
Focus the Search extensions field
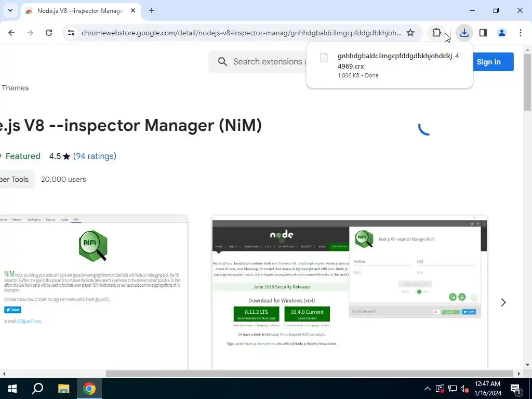pyautogui.click(x=270, y=61)
